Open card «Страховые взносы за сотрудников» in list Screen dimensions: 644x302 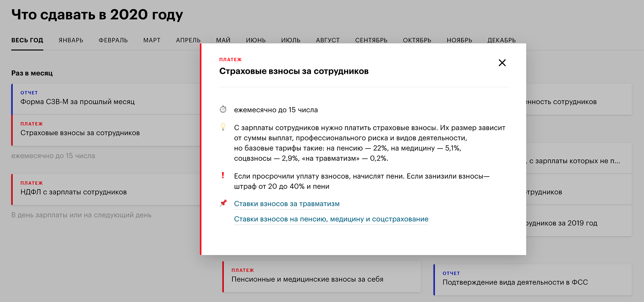(106, 130)
